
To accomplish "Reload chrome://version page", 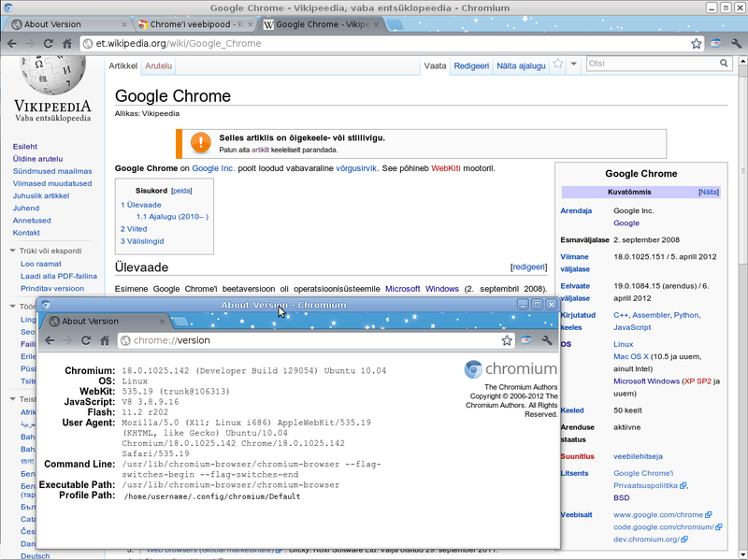I will pos(86,340).
